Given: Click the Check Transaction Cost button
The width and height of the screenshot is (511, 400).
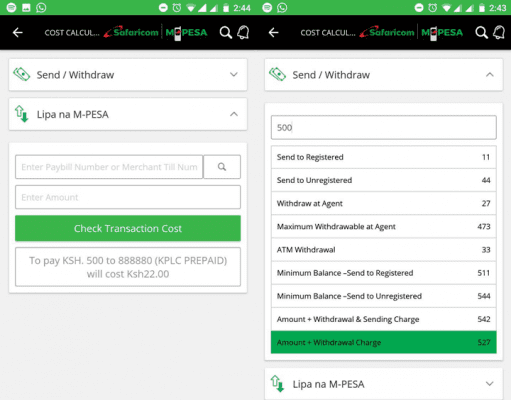Looking at the screenshot, I should tap(128, 228).
